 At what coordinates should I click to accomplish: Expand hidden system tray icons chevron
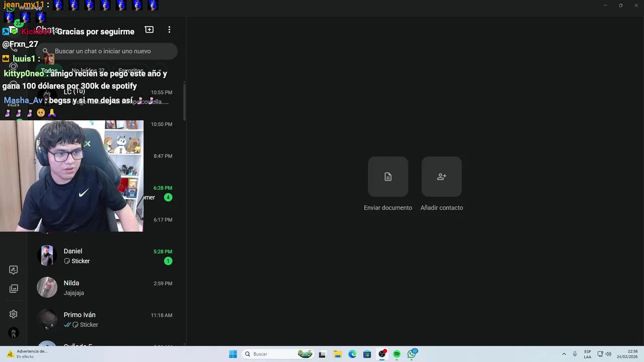pos(564,354)
